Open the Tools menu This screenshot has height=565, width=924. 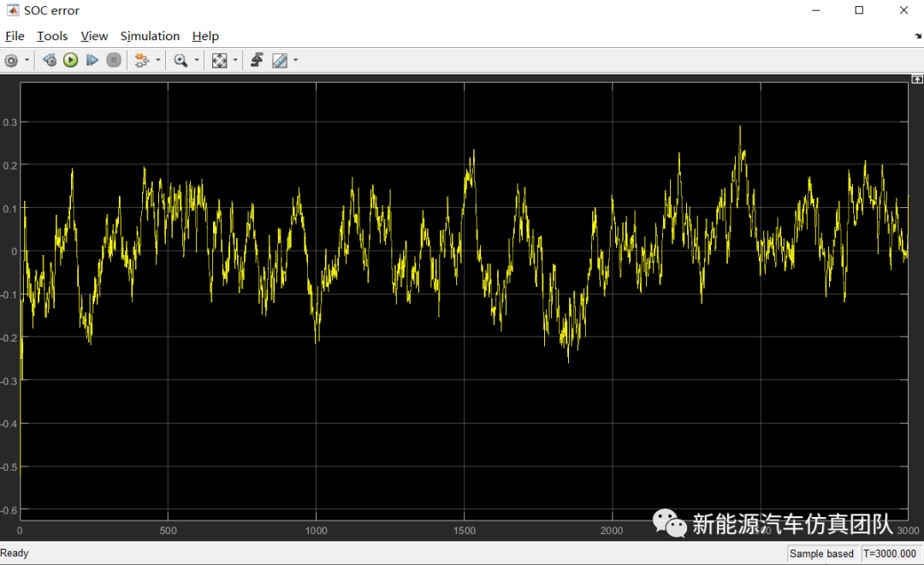(52, 36)
